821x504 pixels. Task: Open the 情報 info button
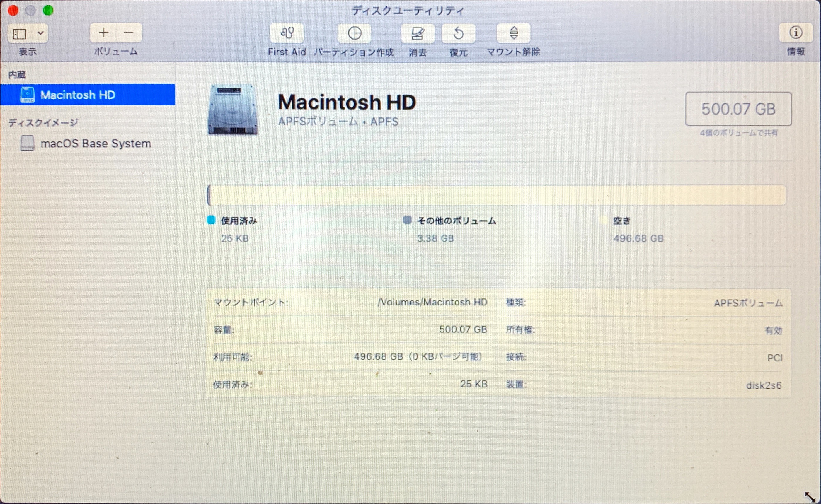[796, 33]
